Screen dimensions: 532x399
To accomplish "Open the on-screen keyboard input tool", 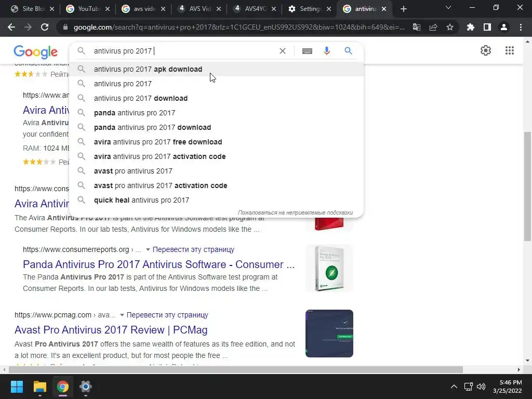I will click(307, 51).
